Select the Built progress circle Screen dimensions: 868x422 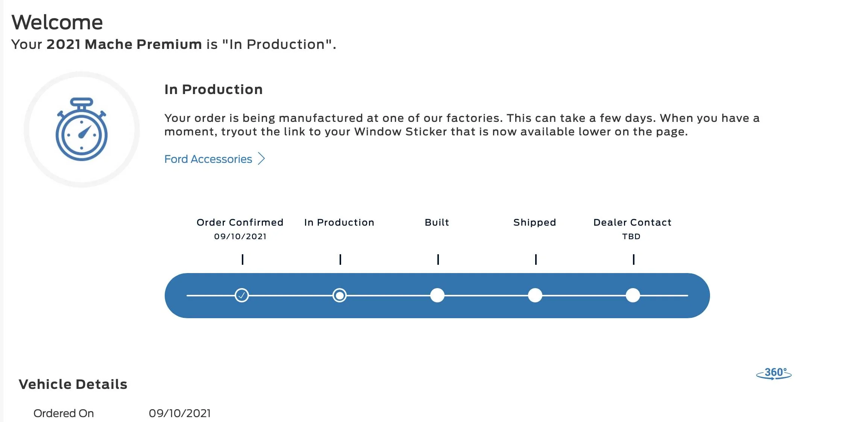[x=437, y=295]
